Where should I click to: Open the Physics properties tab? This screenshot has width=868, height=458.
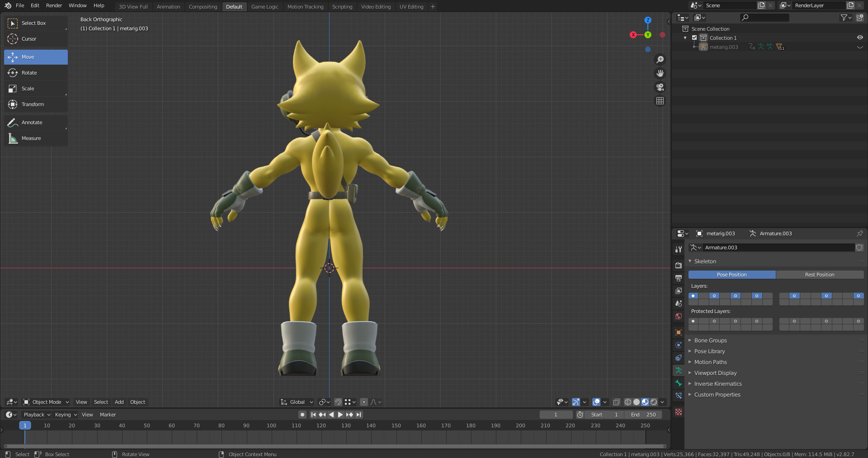point(678,345)
